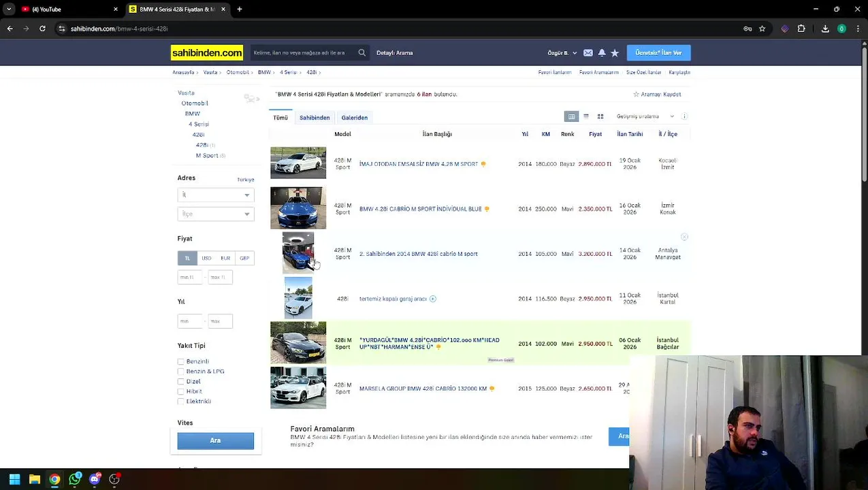Check the Dizel fuel checkbox
868x490 pixels.
(x=181, y=382)
